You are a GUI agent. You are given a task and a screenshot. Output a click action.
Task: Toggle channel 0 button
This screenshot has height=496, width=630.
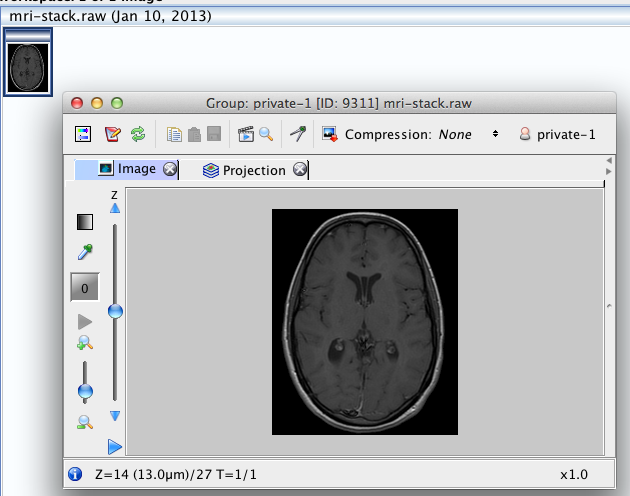[x=85, y=287]
